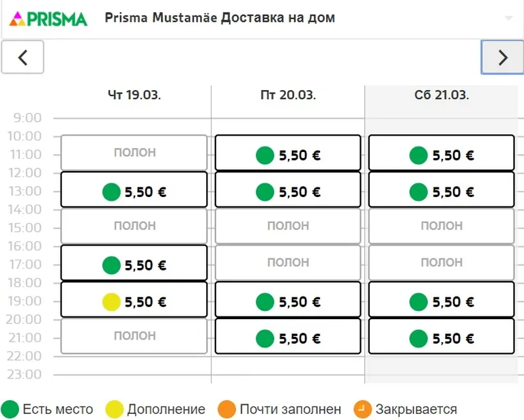524x420 pixels.
Task: Go to next days with right arrow
Action: 502,57
